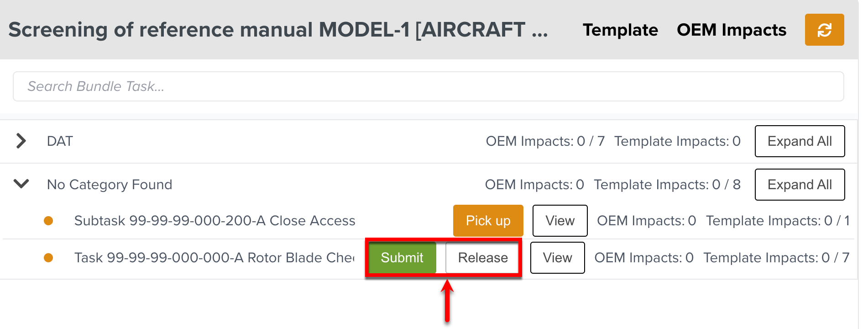Click the orange refresh icon button
The image size is (868, 329).
pos(824,30)
